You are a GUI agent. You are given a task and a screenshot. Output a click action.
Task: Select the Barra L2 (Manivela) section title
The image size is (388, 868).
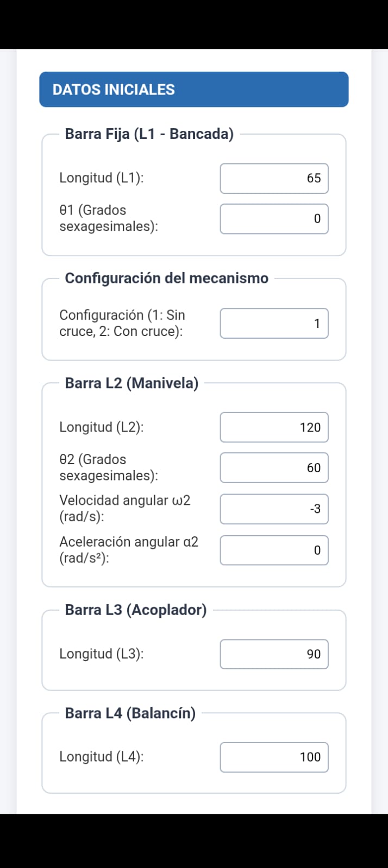coord(132,383)
